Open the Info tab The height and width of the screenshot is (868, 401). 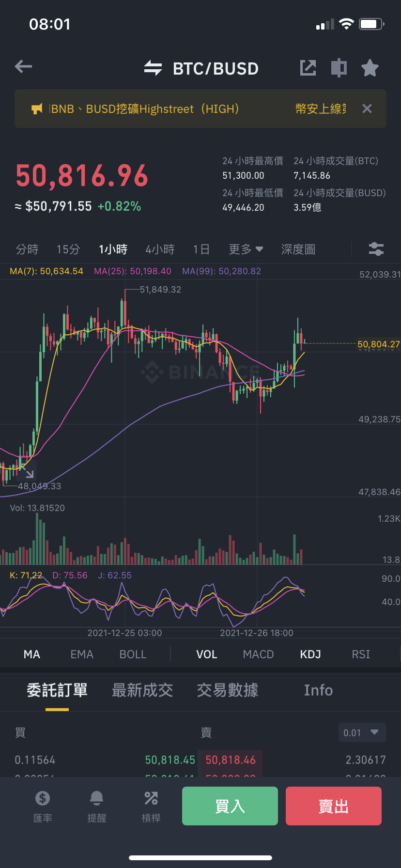point(318,690)
